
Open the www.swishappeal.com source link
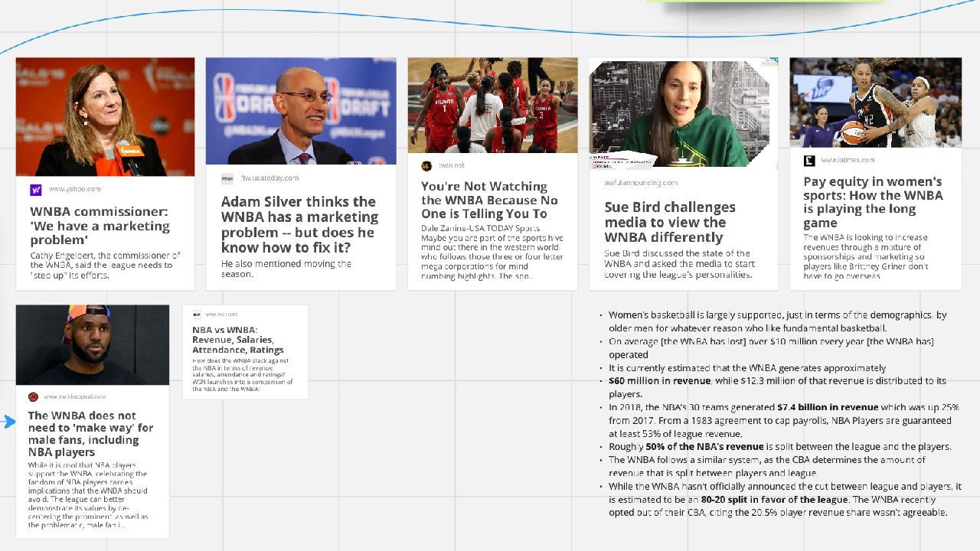coord(75,396)
